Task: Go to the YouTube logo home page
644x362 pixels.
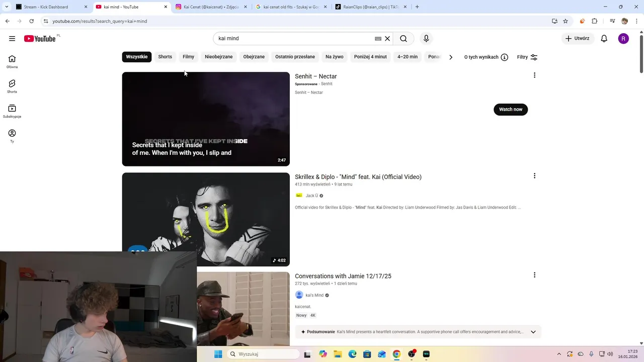Action: [40, 39]
